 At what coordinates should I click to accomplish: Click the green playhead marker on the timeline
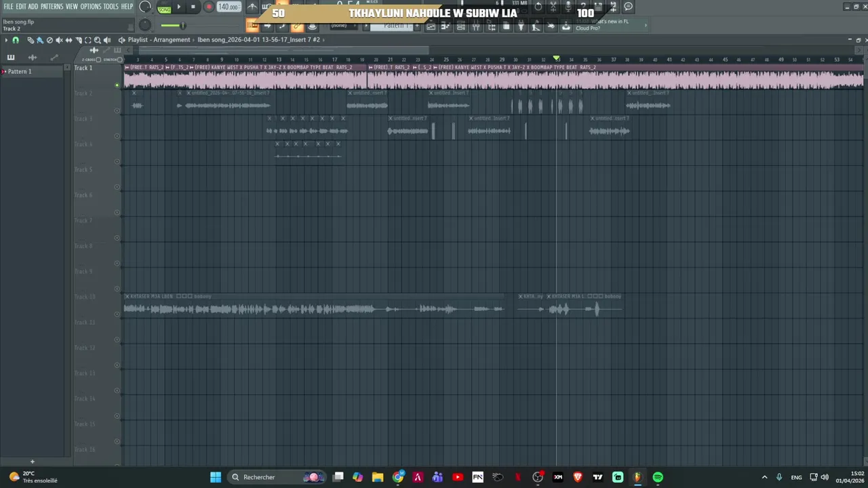557,59
